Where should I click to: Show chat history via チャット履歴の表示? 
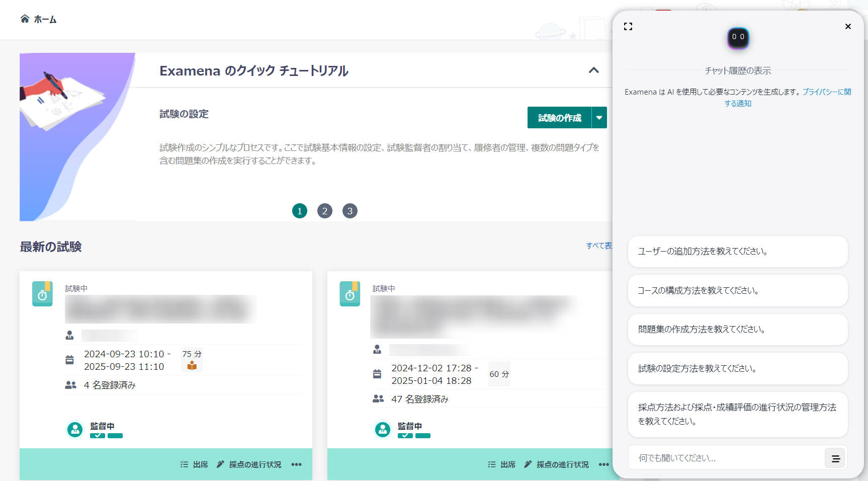coord(738,71)
